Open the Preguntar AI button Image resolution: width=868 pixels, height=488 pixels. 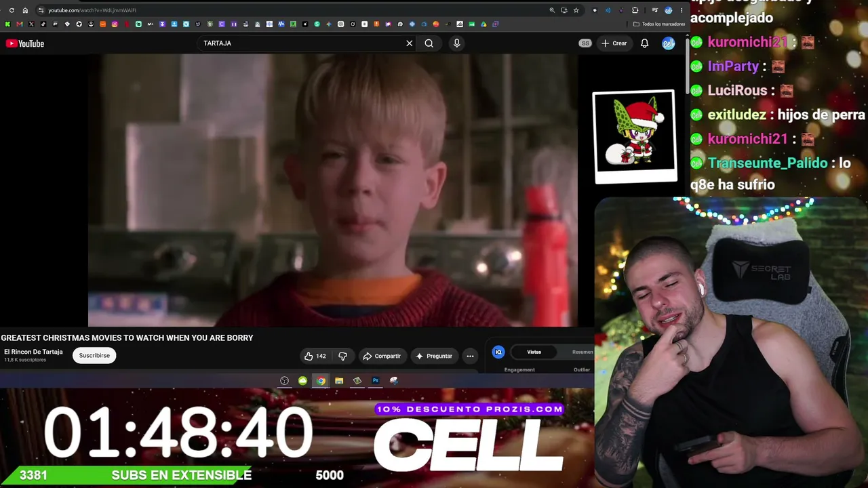[x=434, y=356]
